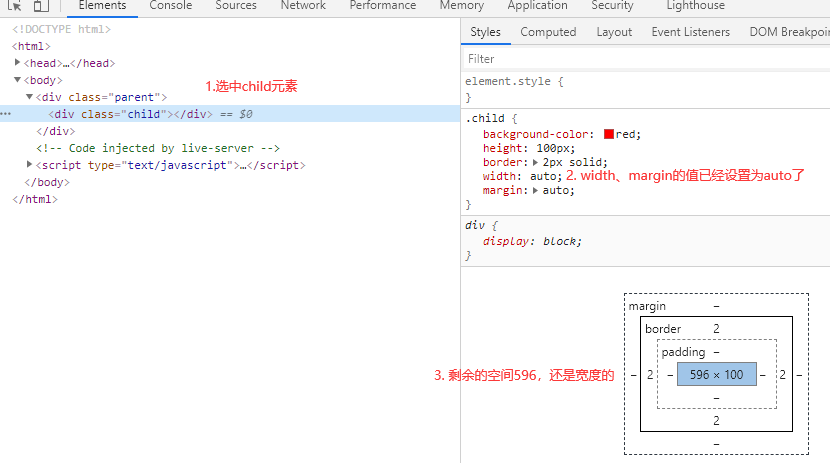Image resolution: width=830 pixels, height=463 pixels.
Task: Collapse the parent div node
Action: click(x=30, y=97)
